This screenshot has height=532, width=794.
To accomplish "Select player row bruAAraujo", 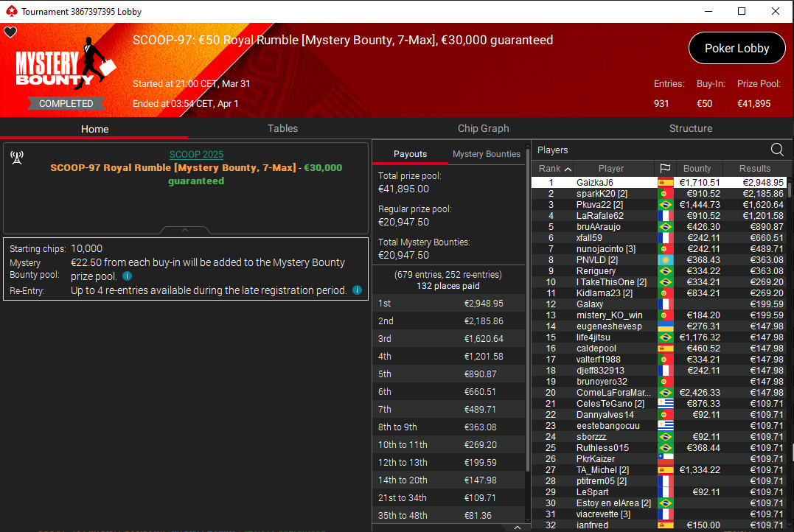I will [x=659, y=227].
